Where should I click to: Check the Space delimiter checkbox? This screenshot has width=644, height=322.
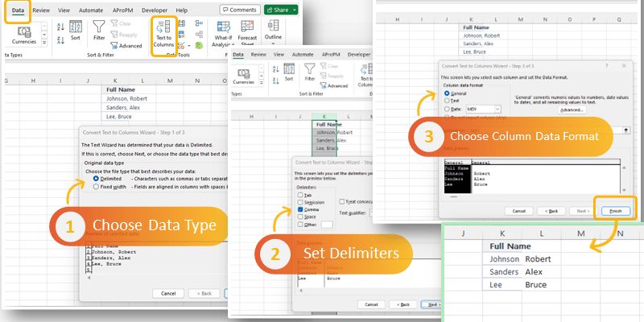tap(300, 217)
